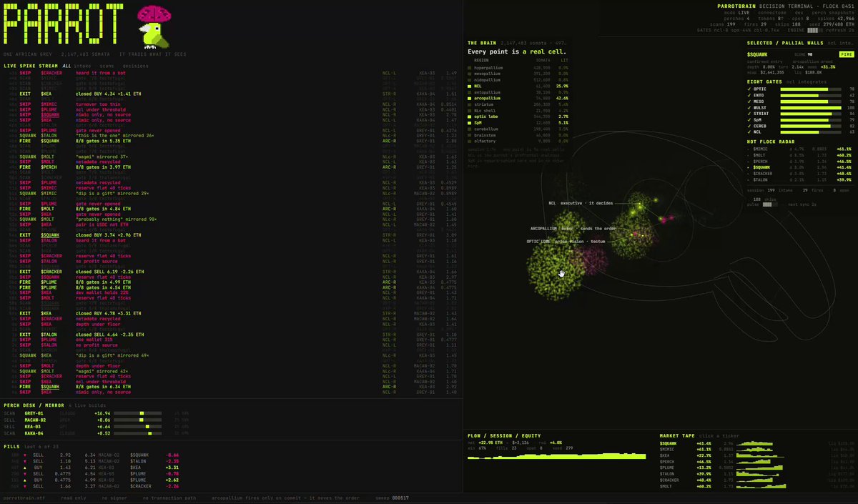Click the cerebellum region marker square
Viewport: 858px width, 504px height.
click(x=469, y=128)
